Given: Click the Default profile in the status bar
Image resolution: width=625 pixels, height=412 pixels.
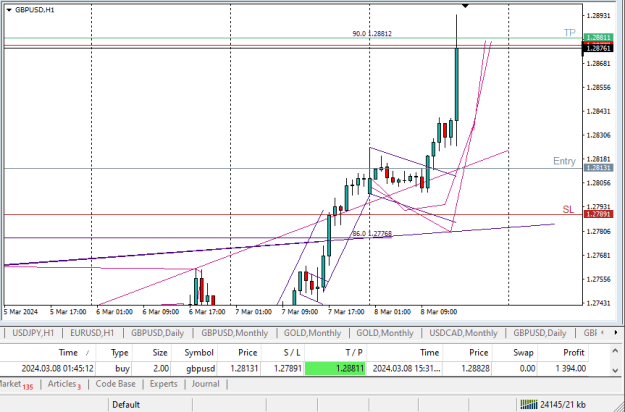Looking at the screenshot, I should [x=126, y=405].
